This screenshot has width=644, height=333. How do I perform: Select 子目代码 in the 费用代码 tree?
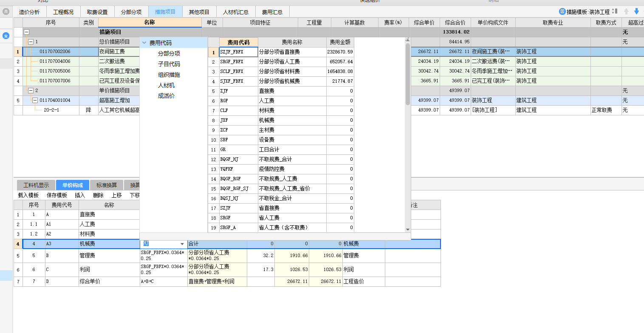pos(169,64)
